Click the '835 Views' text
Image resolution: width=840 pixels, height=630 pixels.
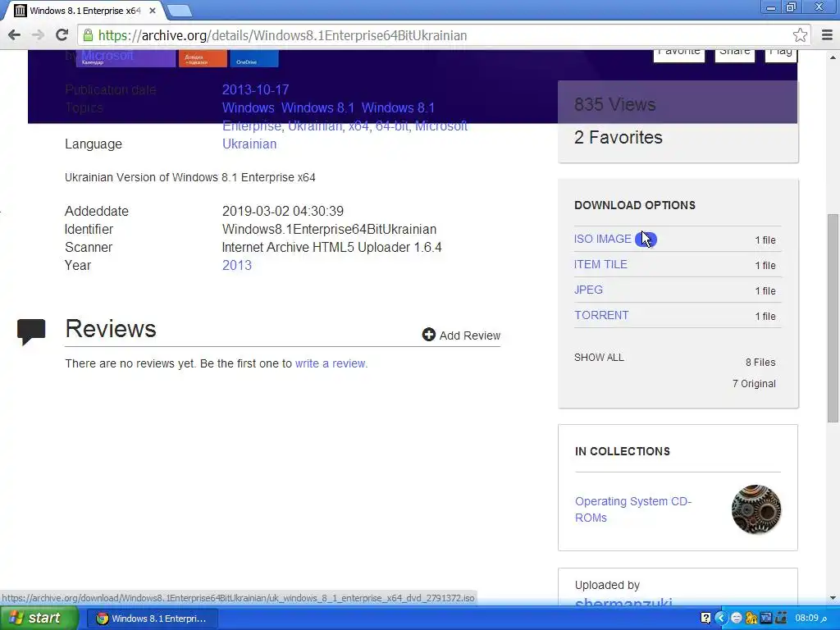[x=615, y=104]
